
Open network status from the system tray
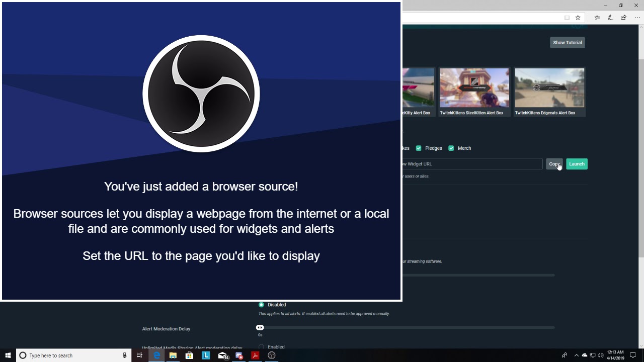(x=593, y=355)
